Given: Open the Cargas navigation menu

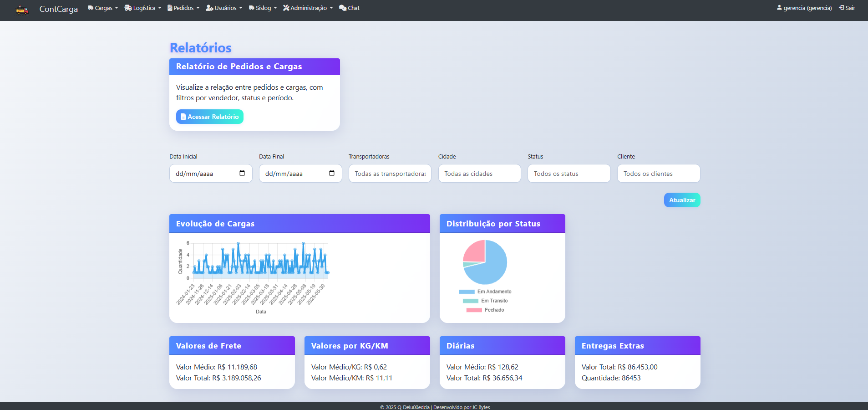Looking at the screenshot, I should point(103,8).
